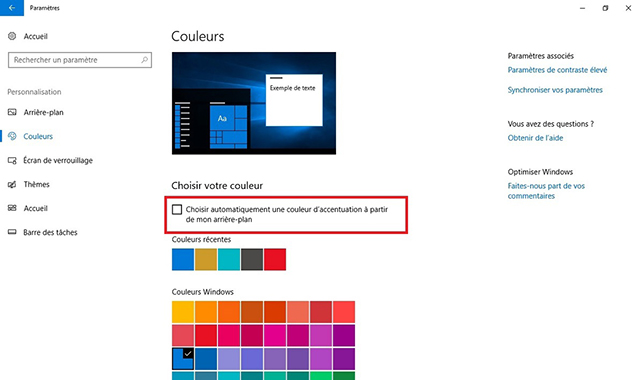Open Paramètres de contraste élevé link
The width and height of the screenshot is (640, 380).
coord(557,70)
